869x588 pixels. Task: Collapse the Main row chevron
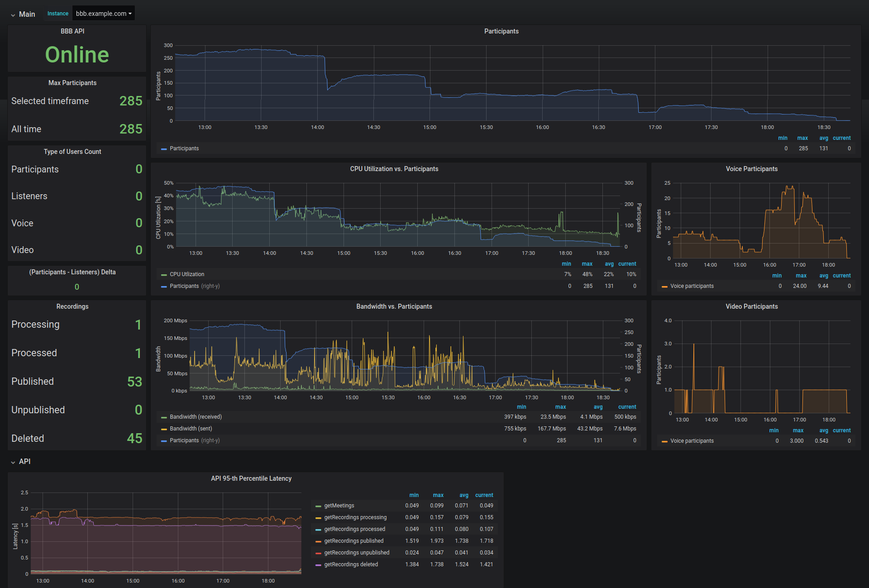[13, 15]
